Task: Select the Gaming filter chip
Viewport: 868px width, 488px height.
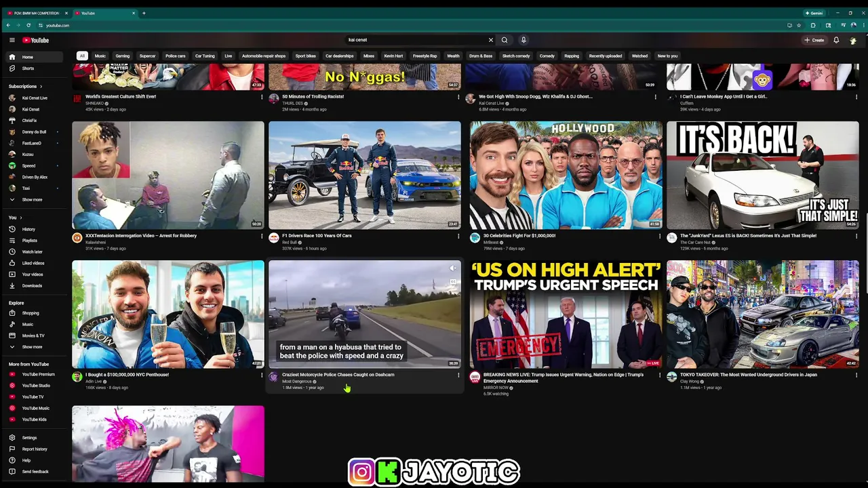Action: pyautogui.click(x=123, y=56)
